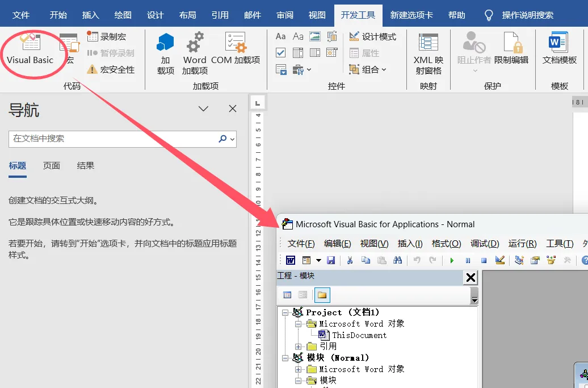Open the 宏 (Macros) button
The image size is (588, 388).
(70, 49)
